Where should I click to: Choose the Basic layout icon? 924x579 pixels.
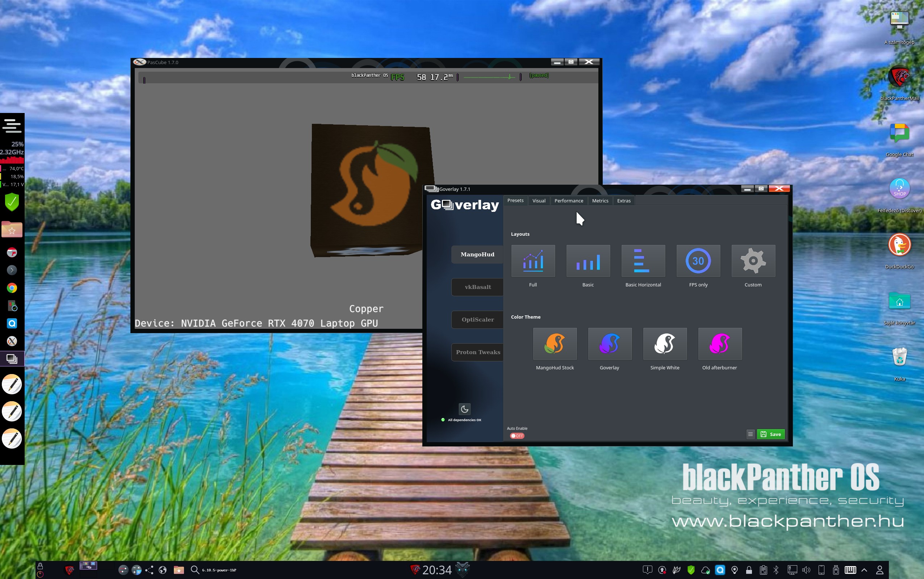[588, 261]
